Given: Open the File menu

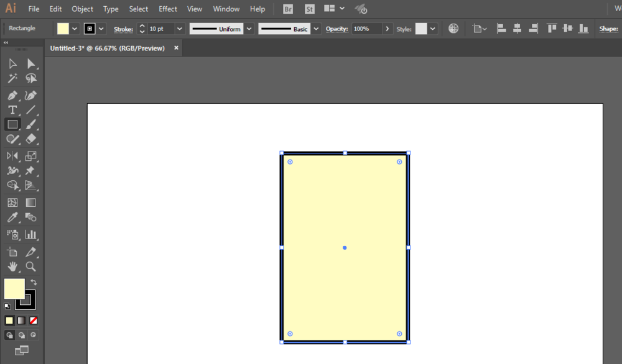Looking at the screenshot, I should [34, 9].
